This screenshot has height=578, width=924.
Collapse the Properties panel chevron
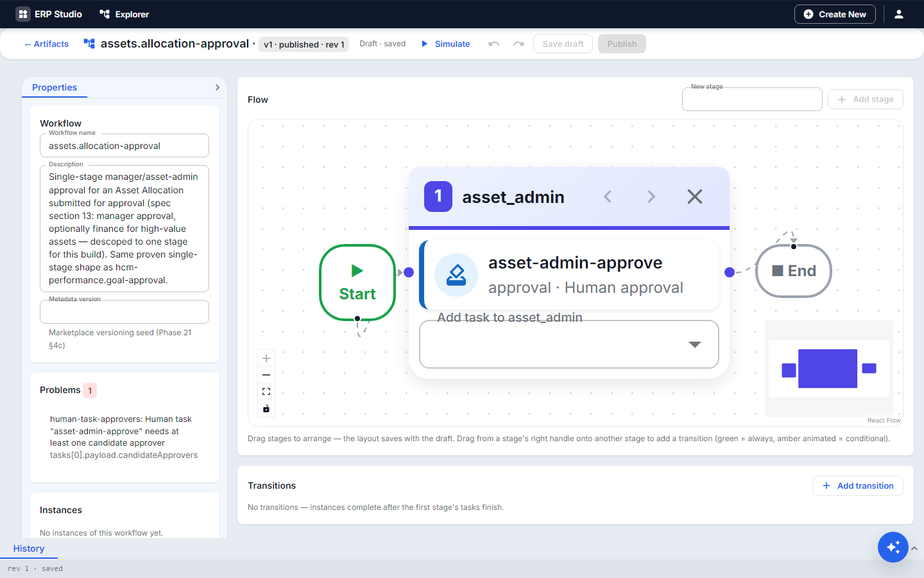[218, 87]
